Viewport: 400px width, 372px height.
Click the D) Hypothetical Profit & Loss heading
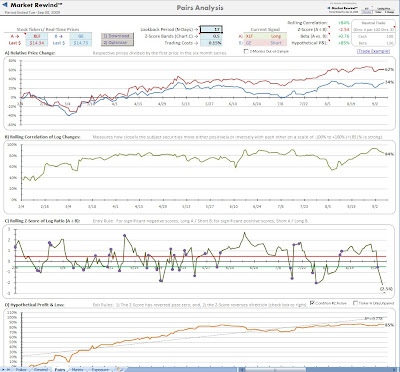click(34, 305)
